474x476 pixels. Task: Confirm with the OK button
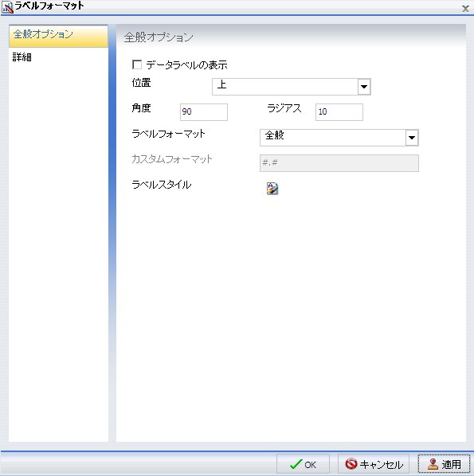coord(303,464)
